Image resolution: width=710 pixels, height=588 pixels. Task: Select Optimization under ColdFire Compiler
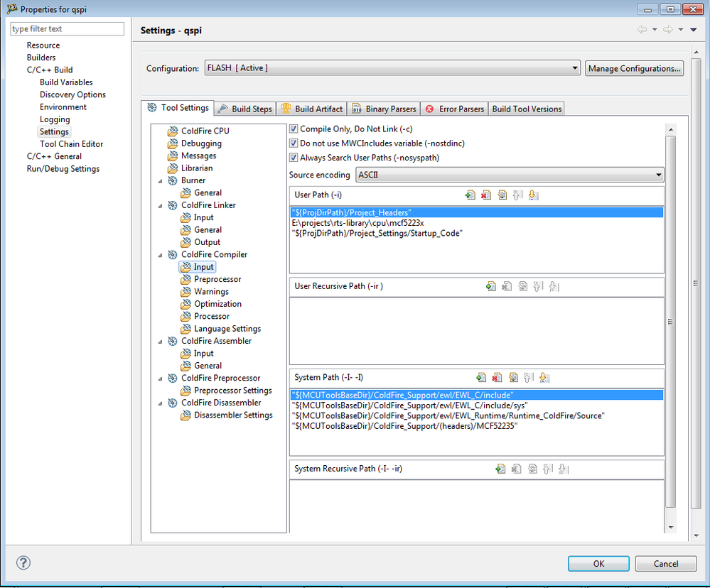click(217, 304)
